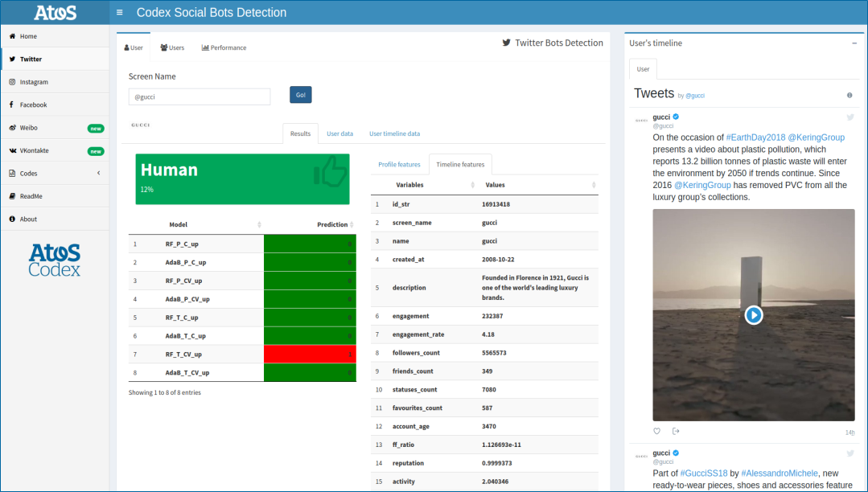Select the RF_T_C_up model row
Screen dimensions: 868x492
coord(242,318)
